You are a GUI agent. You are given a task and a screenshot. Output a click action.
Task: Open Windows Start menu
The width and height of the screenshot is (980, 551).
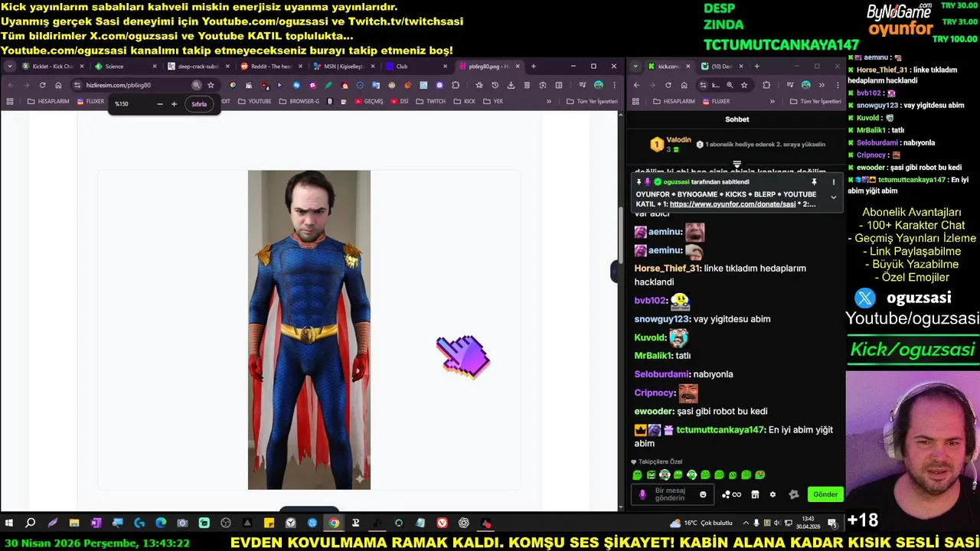9,523
